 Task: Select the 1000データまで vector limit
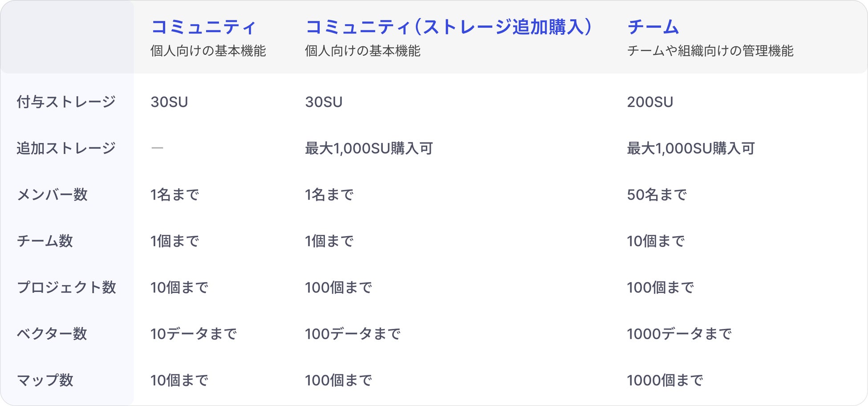679,334
